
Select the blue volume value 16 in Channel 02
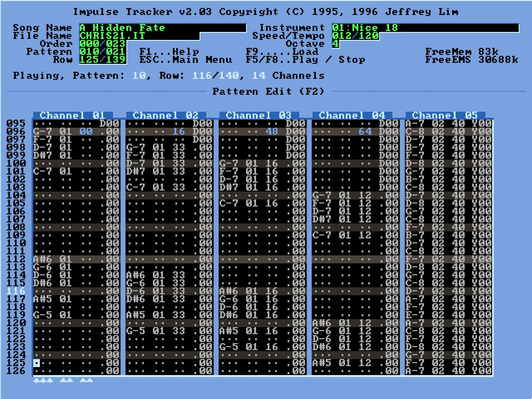click(179, 132)
